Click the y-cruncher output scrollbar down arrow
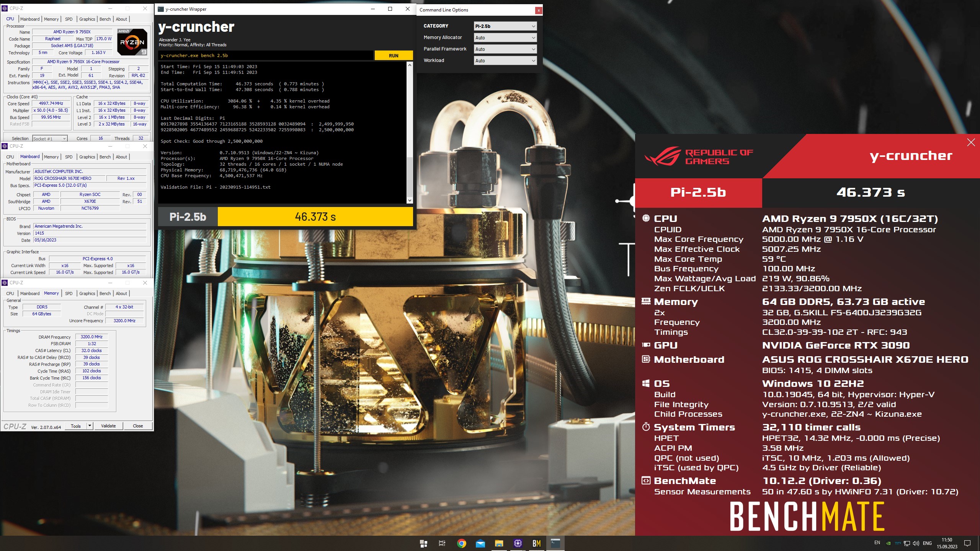 410,200
